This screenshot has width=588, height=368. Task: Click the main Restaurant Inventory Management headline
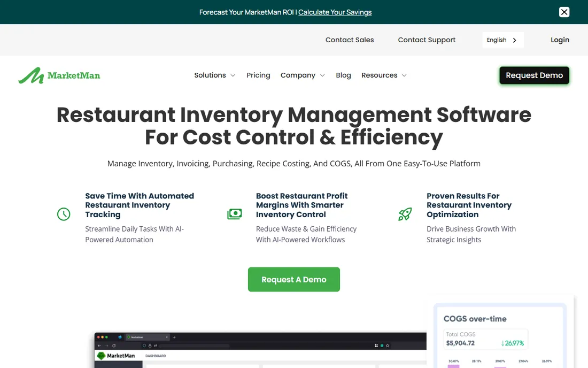[x=294, y=126]
